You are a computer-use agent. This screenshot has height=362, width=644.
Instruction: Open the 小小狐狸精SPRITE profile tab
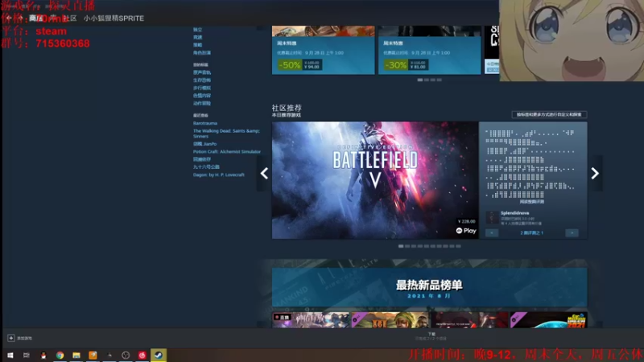coord(114,18)
